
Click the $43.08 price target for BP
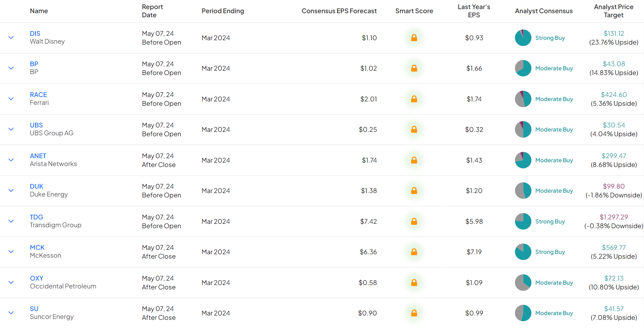click(x=614, y=64)
